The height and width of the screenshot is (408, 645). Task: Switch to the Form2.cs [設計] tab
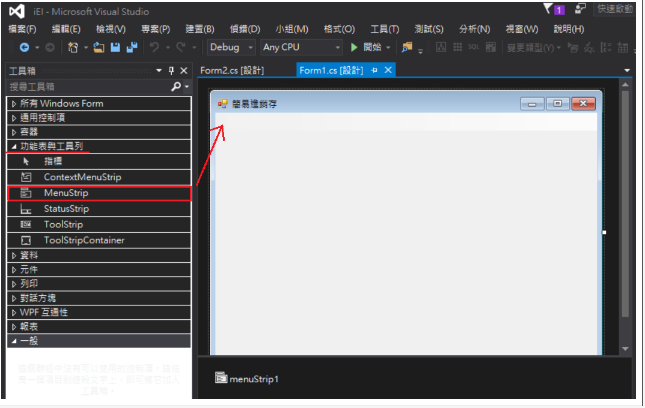click(231, 70)
